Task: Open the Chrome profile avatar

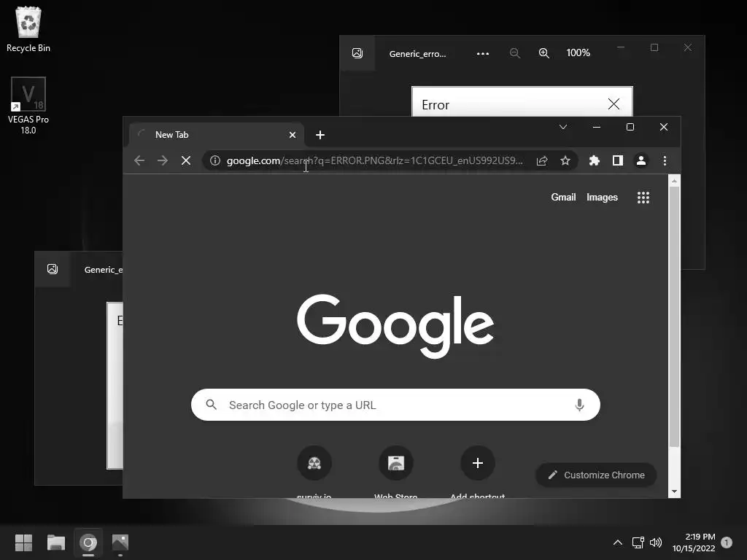Action: click(x=641, y=160)
